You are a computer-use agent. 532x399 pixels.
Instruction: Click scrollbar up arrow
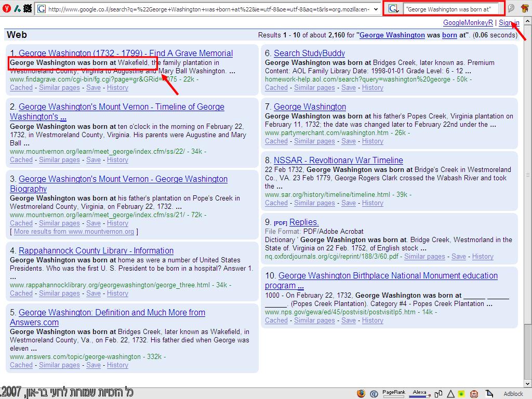point(528,21)
